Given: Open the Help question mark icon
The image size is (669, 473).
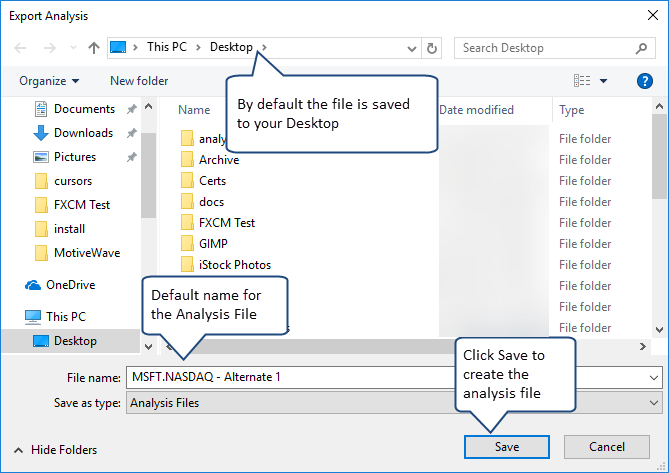Looking at the screenshot, I should pos(645,81).
